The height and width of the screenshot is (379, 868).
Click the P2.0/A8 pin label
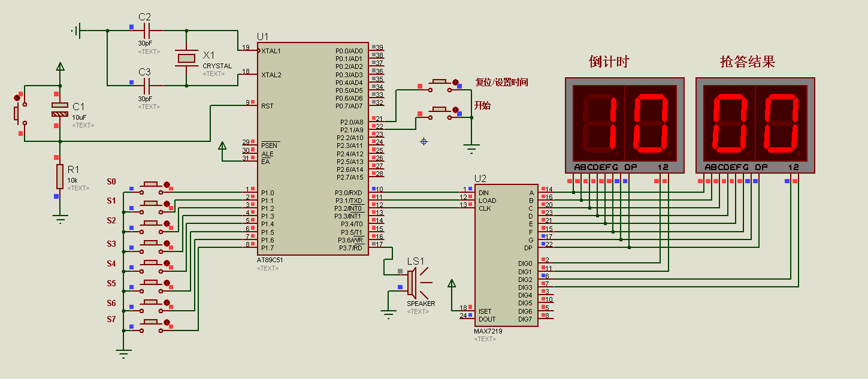coord(351,122)
